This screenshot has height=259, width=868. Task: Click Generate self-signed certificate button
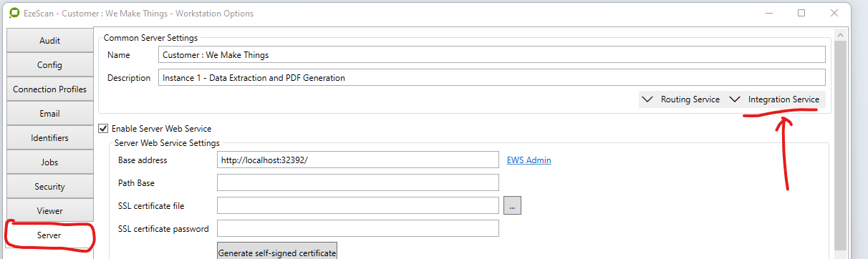277,253
